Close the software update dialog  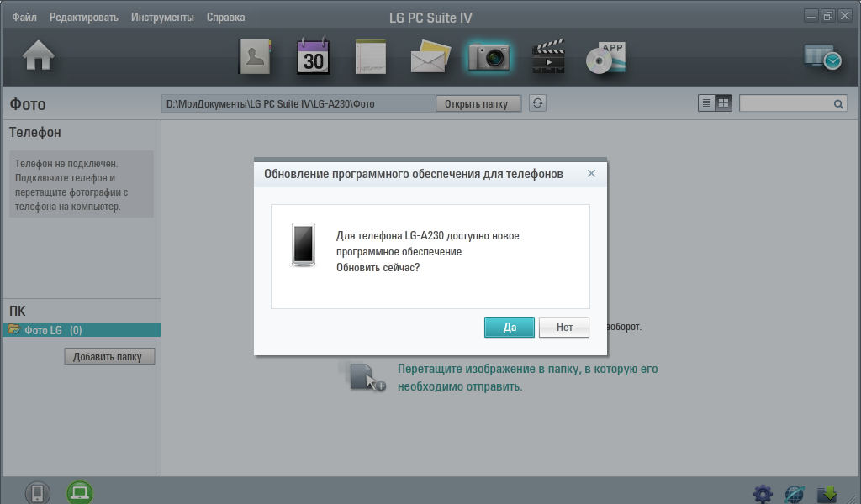pyautogui.click(x=591, y=173)
